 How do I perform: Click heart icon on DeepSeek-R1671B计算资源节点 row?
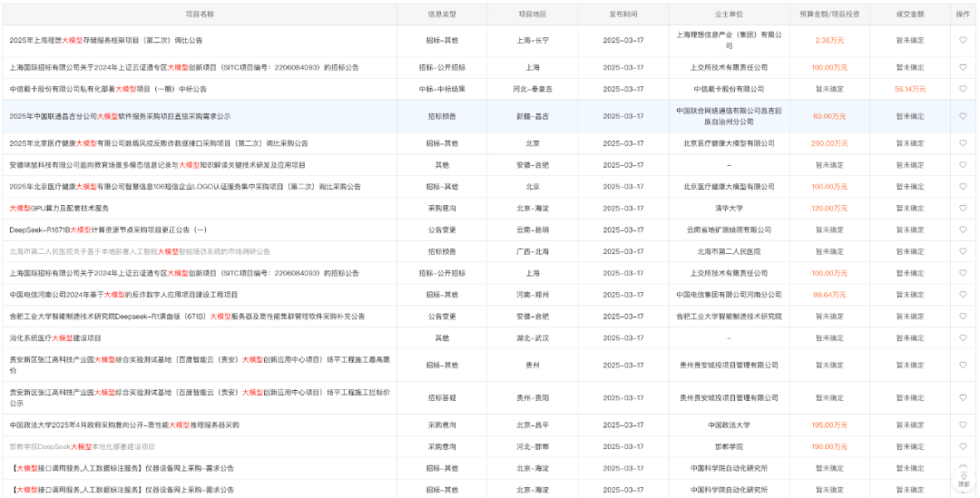click(x=963, y=229)
